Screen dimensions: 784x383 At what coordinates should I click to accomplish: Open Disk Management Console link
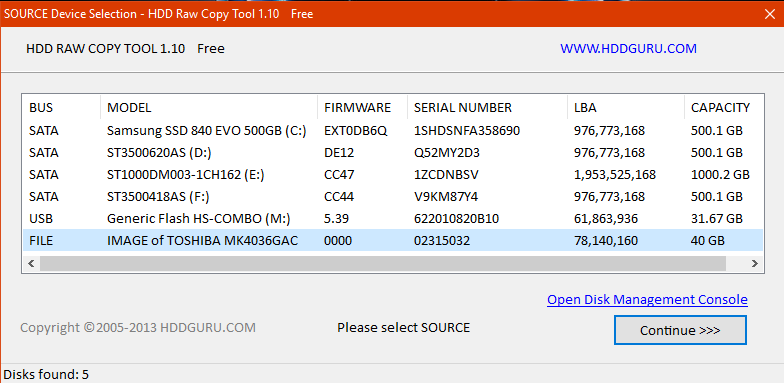point(647,300)
